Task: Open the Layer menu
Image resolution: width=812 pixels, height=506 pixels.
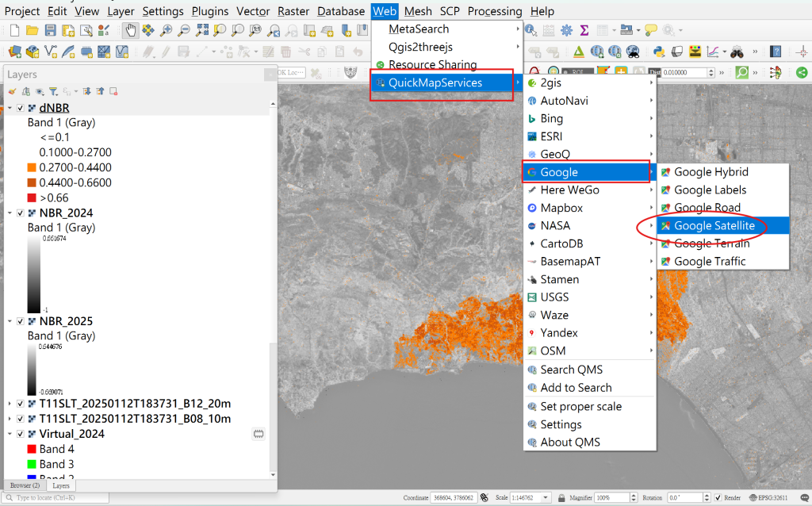Action: click(x=121, y=11)
